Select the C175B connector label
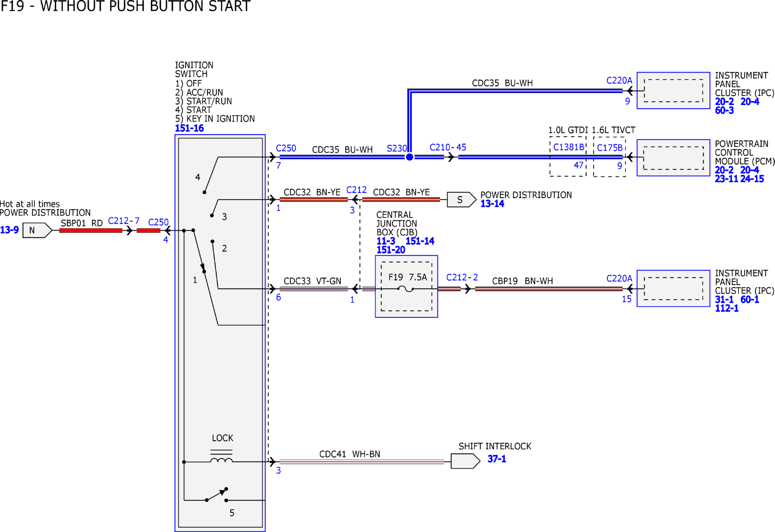Image resolution: width=775 pixels, height=532 pixels. [x=610, y=148]
